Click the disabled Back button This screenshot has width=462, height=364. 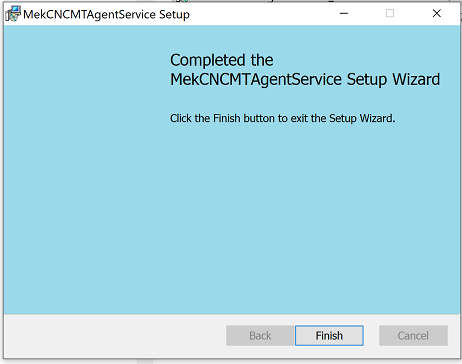point(260,336)
